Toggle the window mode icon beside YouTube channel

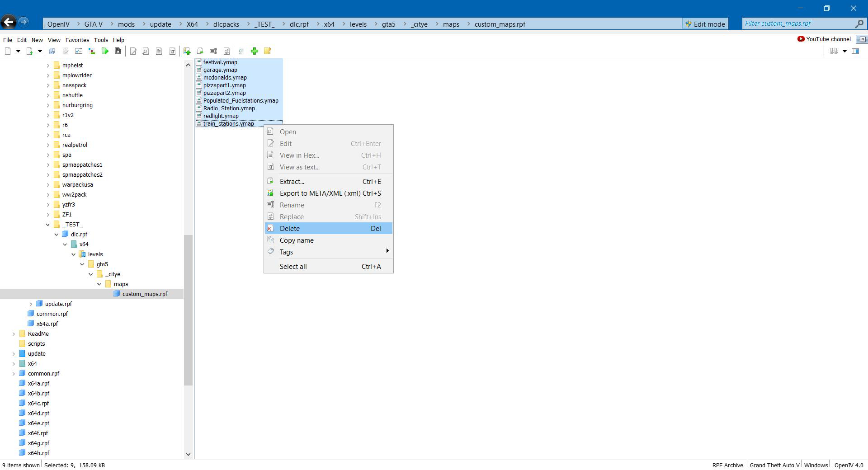(862, 39)
